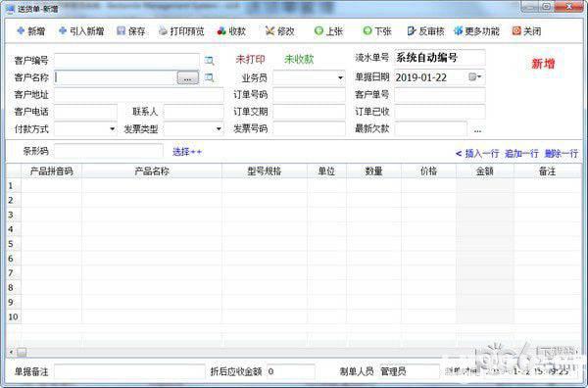Click the ellipsis button in 客户名称 field
The height and width of the screenshot is (388, 588).
pyautogui.click(x=187, y=78)
